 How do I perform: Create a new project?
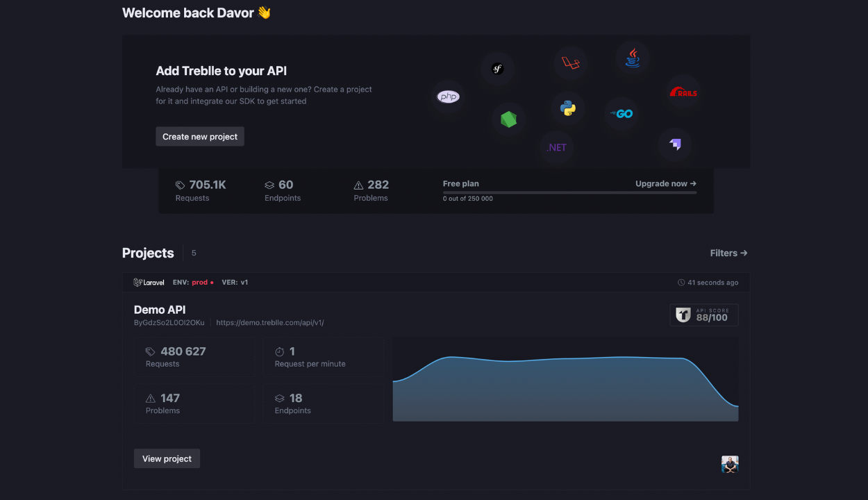coord(200,137)
